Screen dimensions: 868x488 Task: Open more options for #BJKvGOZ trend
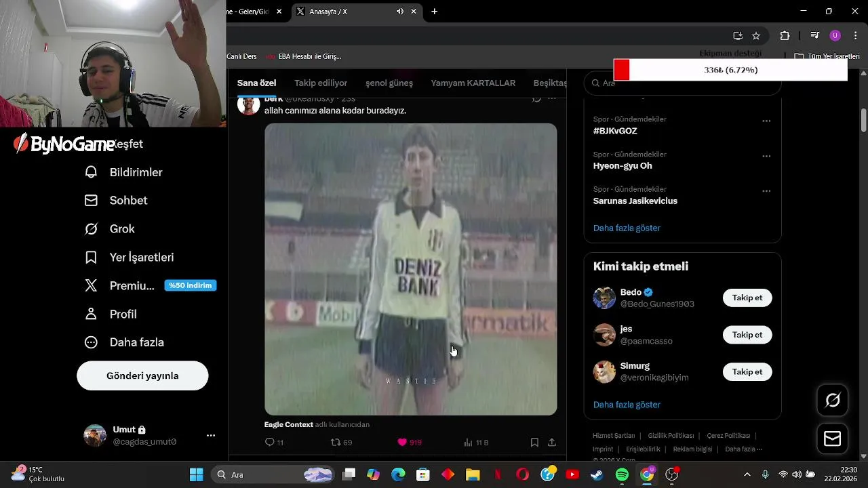click(766, 121)
